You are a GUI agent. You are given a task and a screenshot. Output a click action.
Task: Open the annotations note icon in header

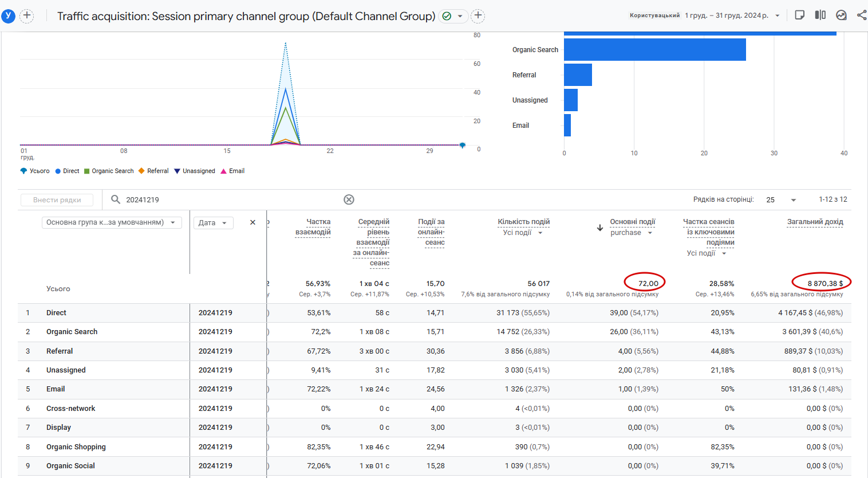800,15
